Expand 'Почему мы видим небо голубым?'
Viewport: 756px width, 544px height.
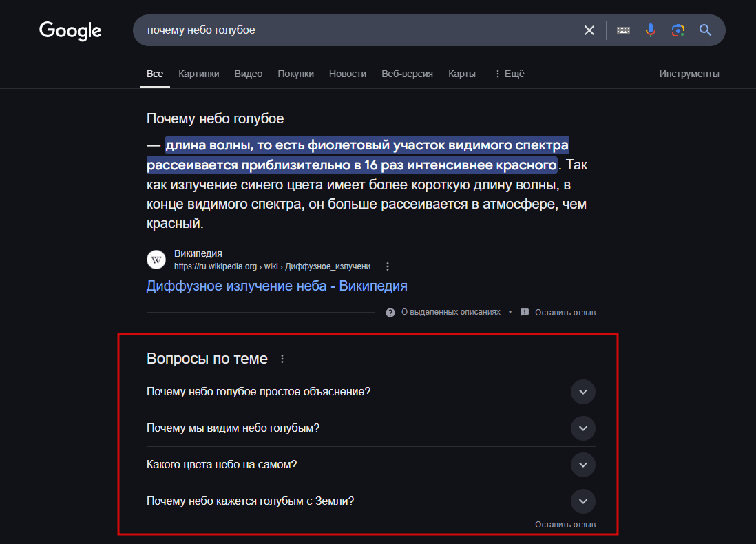(x=582, y=428)
